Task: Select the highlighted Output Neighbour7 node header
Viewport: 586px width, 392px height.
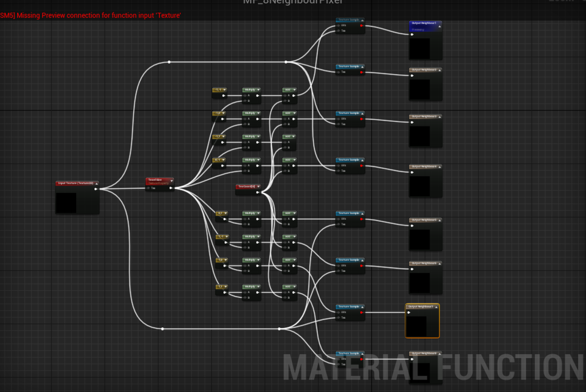Action: (422, 307)
